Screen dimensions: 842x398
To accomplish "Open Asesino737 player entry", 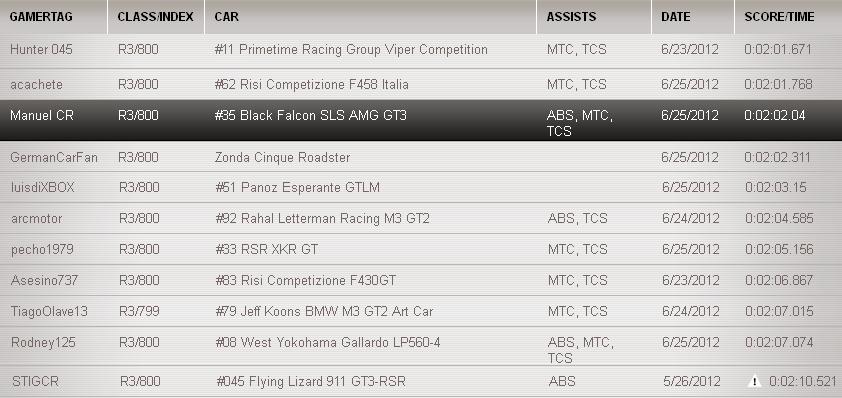I will [x=45, y=280].
